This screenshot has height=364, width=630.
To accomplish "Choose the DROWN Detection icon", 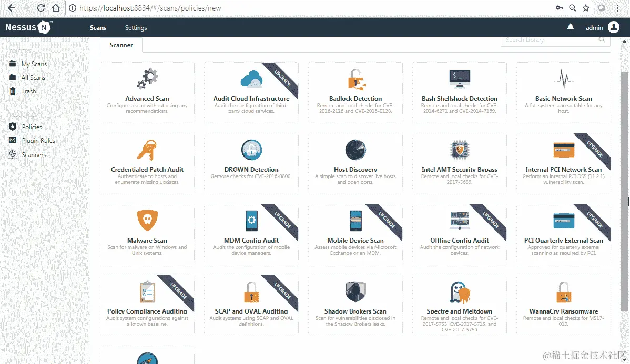I will [x=251, y=150].
